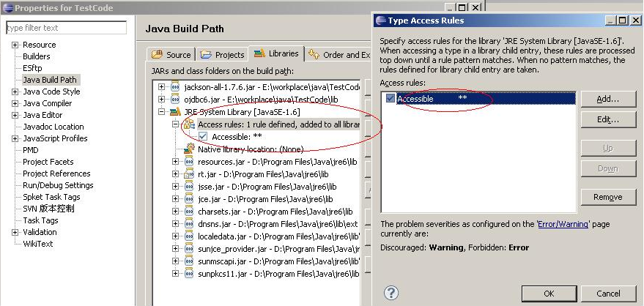Click the sunpkcs11.jar jar icon
This screenshot has width=644, height=306.
click(x=189, y=274)
